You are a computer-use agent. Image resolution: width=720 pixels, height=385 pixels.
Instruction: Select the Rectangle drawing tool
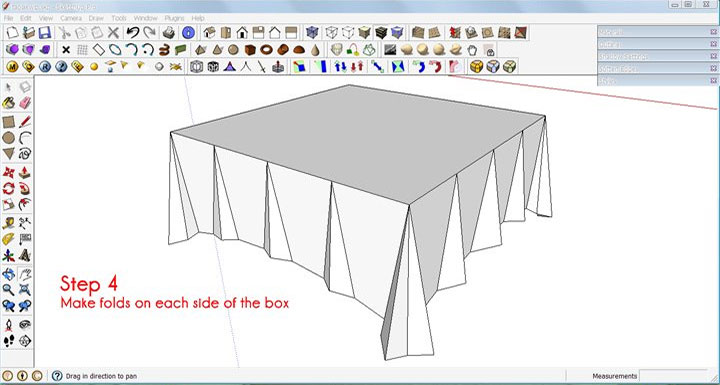pyautogui.click(x=9, y=122)
